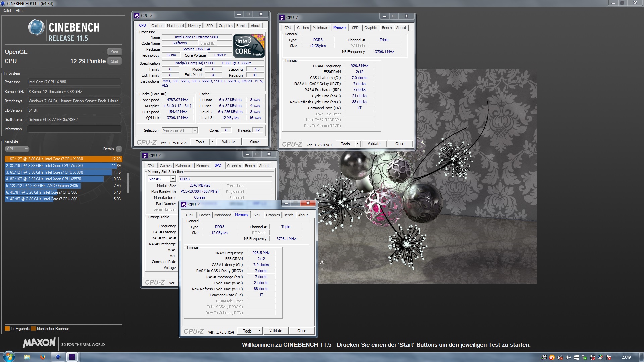Select ranking row '6C/12T @ 3.86 GHz'
The image size is (644, 362).
63,159
